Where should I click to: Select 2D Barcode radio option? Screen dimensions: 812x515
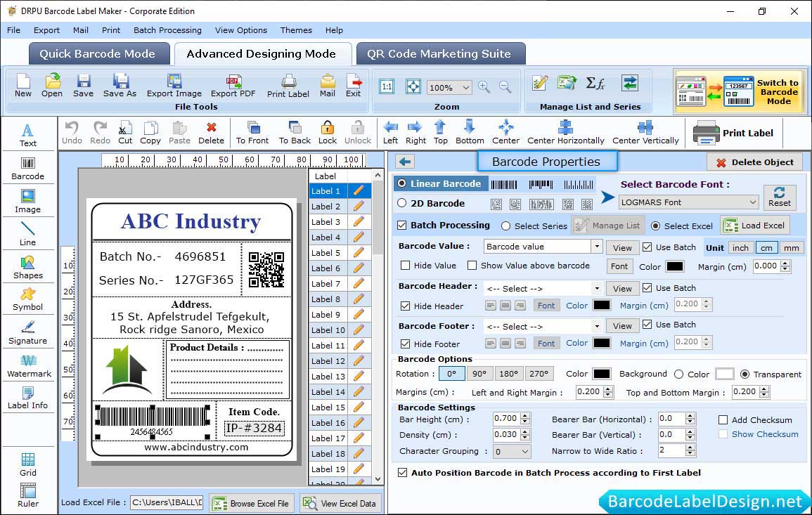pos(402,203)
